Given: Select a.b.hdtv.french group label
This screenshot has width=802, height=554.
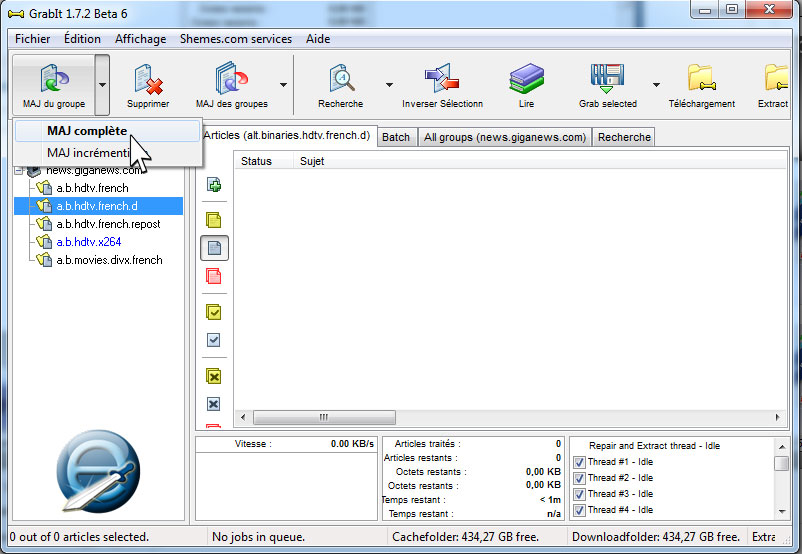Looking at the screenshot, I should tap(93, 188).
